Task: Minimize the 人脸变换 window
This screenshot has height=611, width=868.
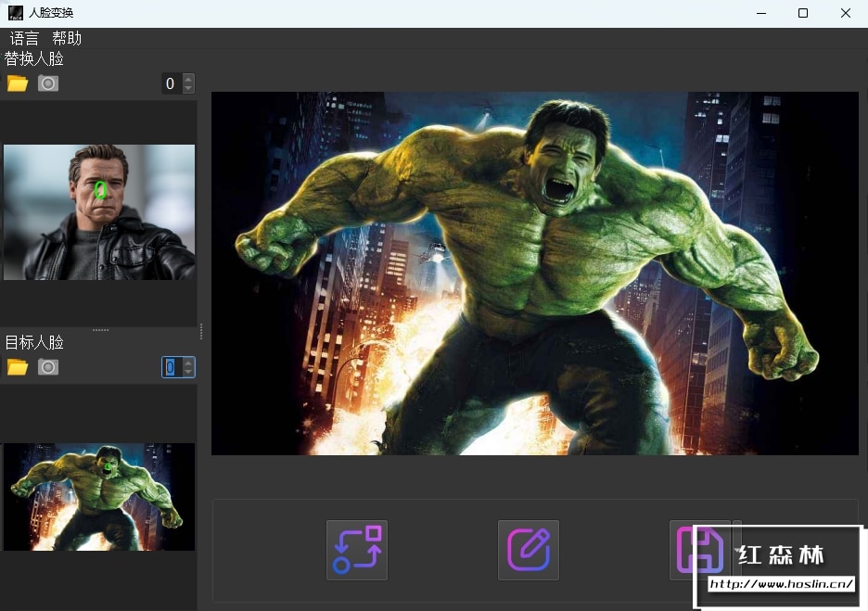Action: click(x=761, y=13)
